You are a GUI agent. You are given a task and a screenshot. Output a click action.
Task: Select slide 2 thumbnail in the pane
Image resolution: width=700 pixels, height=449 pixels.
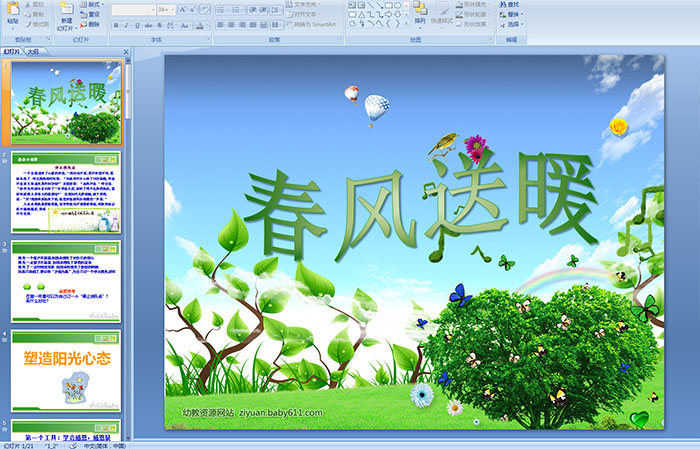(x=66, y=192)
